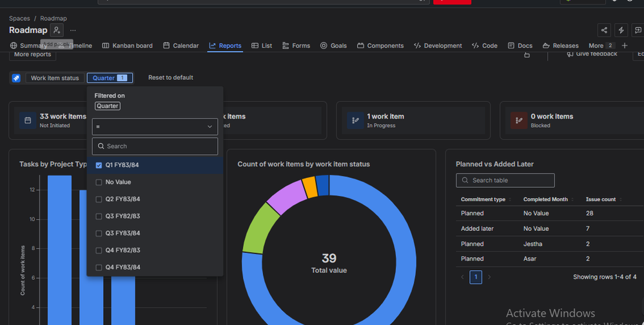644x325 pixels.
Task: Open automation lightning bolt button
Action: (621, 30)
